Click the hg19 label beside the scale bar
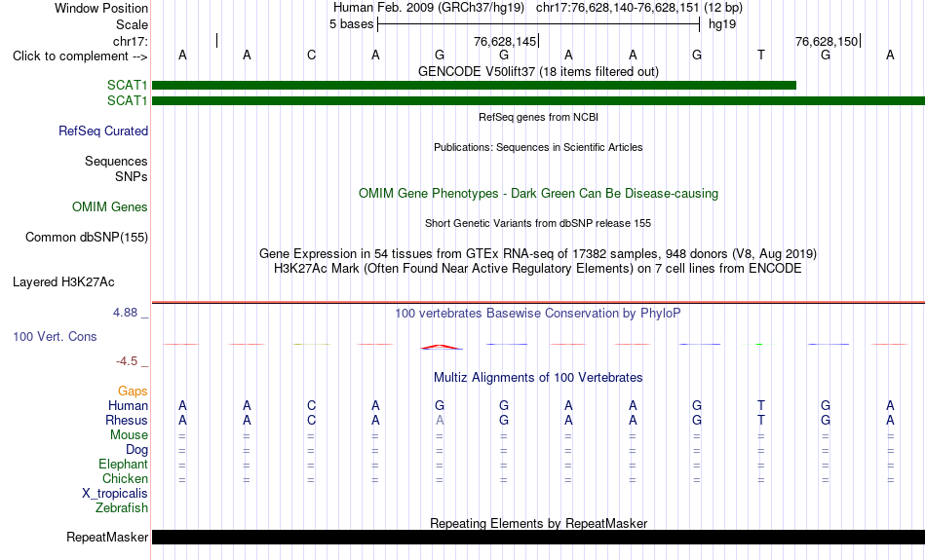Image resolution: width=926 pixels, height=560 pixels. tap(722, 24)
